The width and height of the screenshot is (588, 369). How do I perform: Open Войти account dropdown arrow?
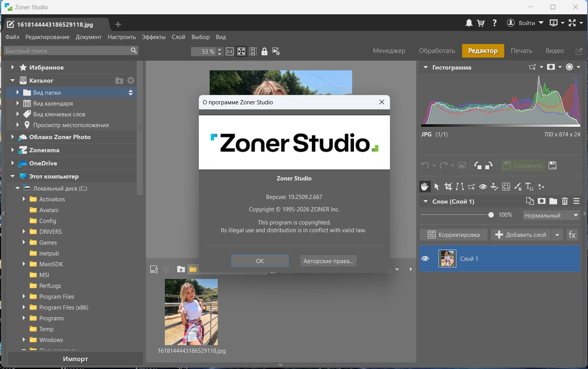(x=541, y=23)
